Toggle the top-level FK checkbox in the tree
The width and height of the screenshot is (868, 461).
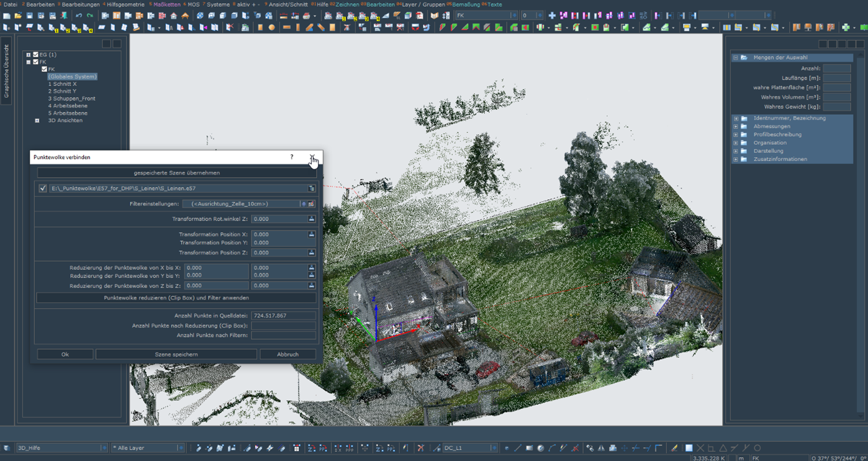[x=36, y=62]
